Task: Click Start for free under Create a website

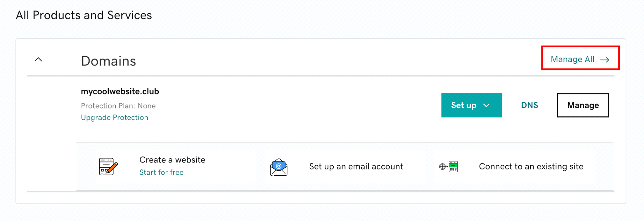Action: [x=161, y=172]
